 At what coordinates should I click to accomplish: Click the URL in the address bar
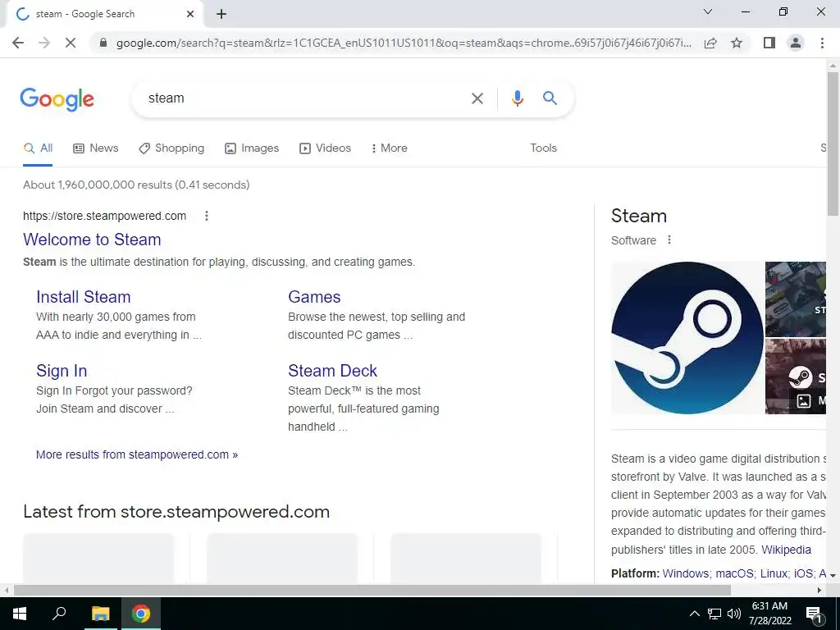click(x=404, y=43)
